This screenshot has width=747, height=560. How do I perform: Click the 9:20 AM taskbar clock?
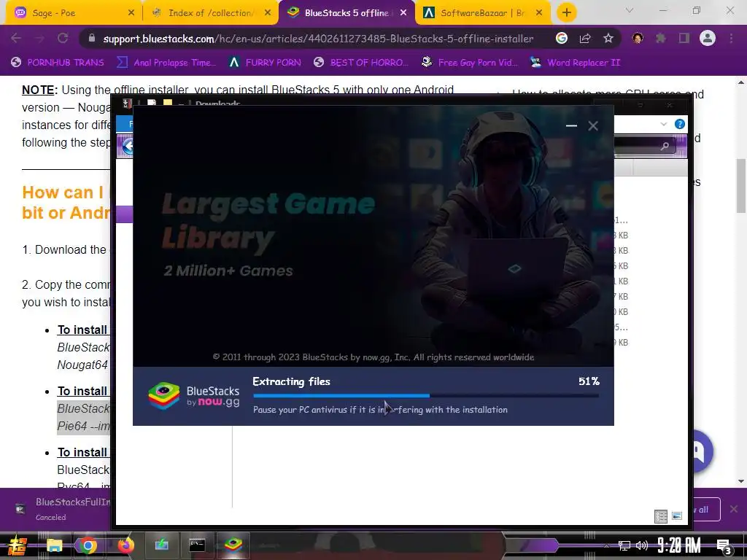(x=679, y=545)
